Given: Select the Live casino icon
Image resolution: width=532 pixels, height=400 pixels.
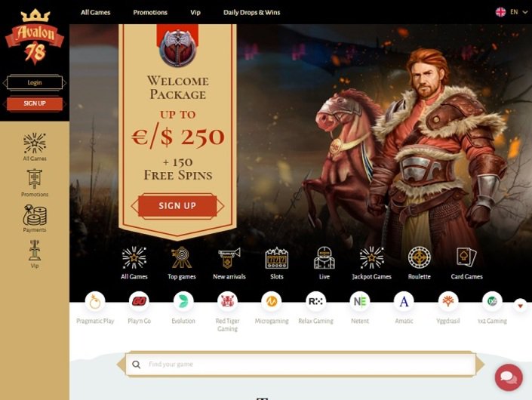Looking at the screenshot, I should [324, 258].
